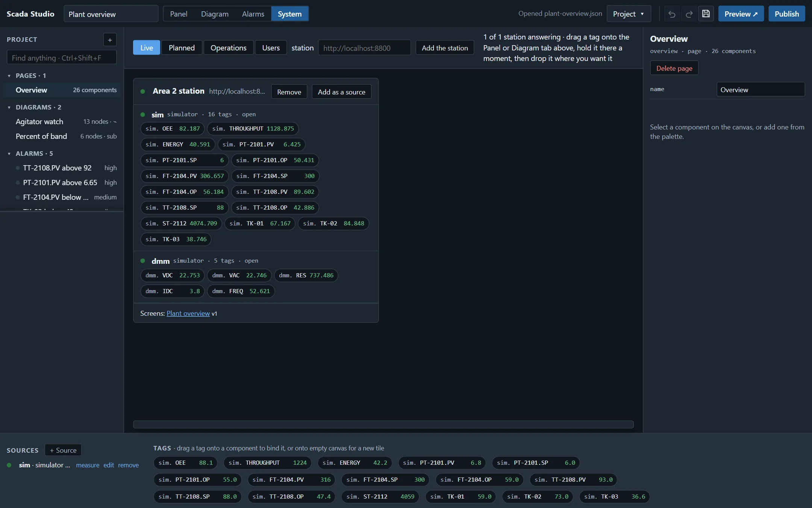Open the Operations view
Image resolution: width=812 pixels, height=508 pixels.
(229, 48)
